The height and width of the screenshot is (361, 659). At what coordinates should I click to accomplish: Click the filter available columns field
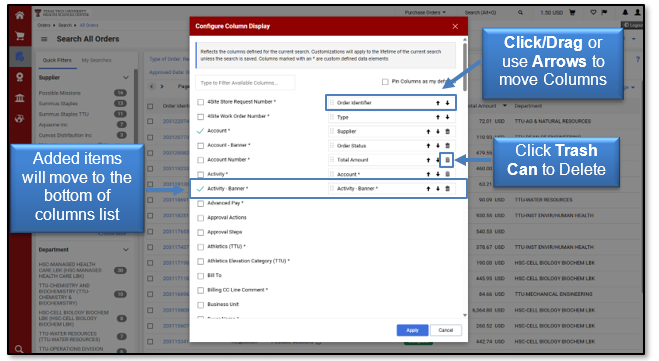coord(245,83)
